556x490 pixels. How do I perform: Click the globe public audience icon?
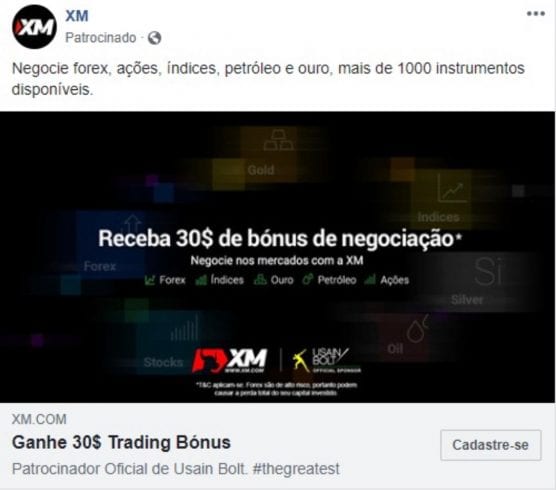[x=154, y=38]
